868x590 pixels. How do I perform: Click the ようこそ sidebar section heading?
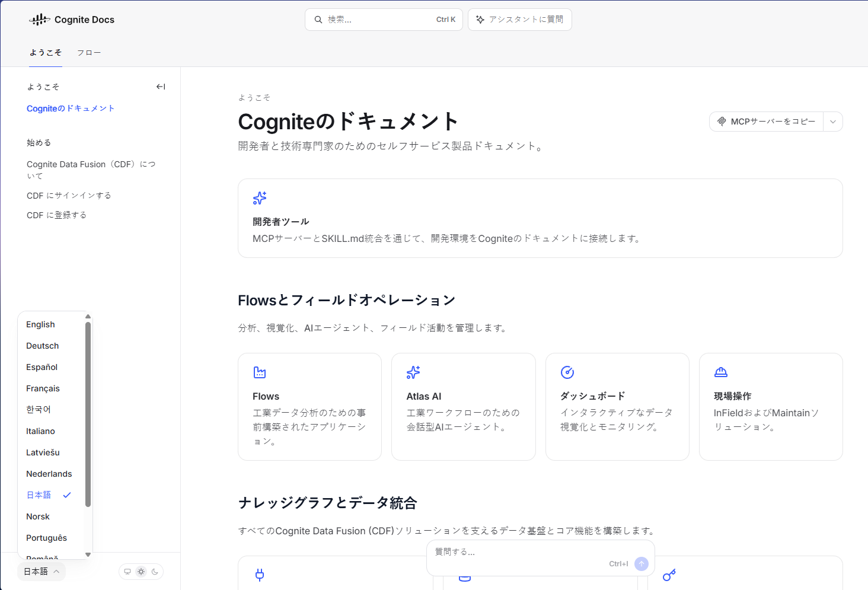(43, 87)
